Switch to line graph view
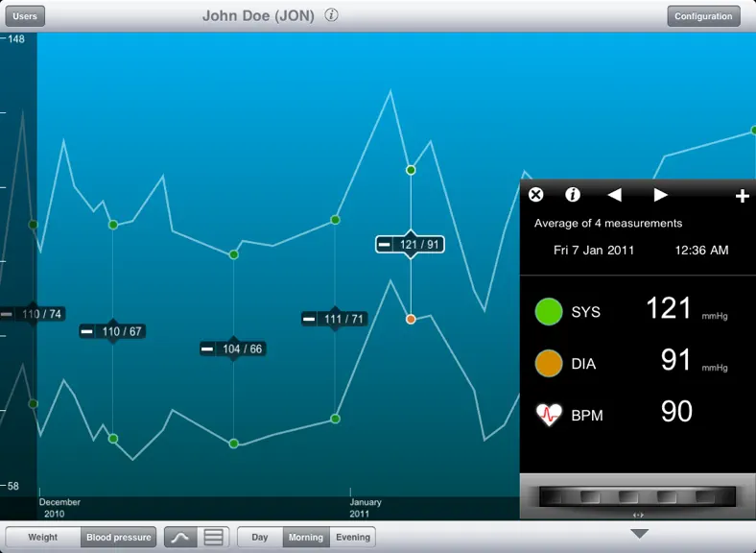The image size is (756, 553). click(x=180, y=537)
